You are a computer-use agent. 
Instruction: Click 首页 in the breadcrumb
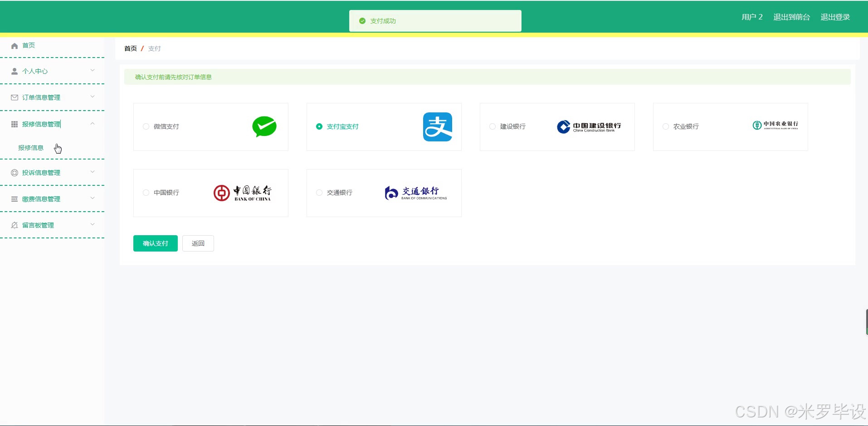tap(131, 48)
